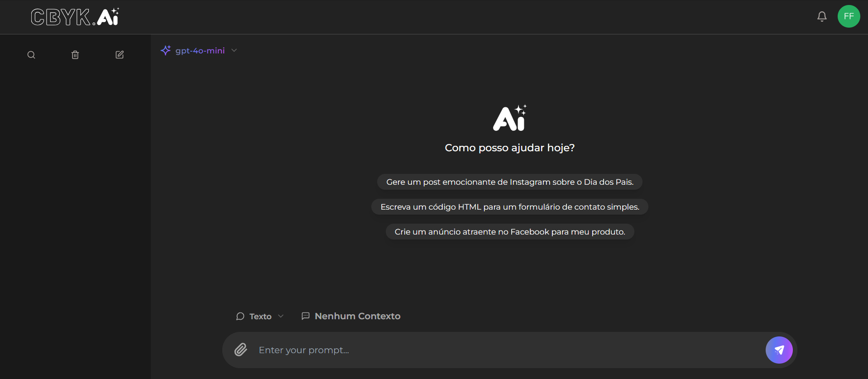
Task: Choose the HTML contact form code suggestion
Action: 509,207
